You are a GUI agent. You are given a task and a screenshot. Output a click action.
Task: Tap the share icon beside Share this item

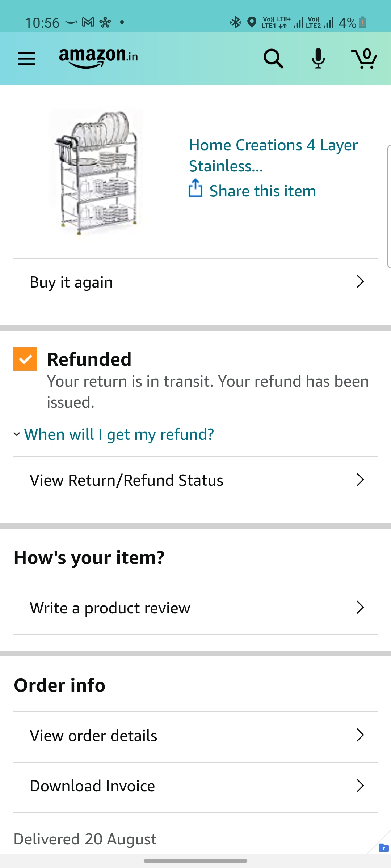click(x=195, y=189)
